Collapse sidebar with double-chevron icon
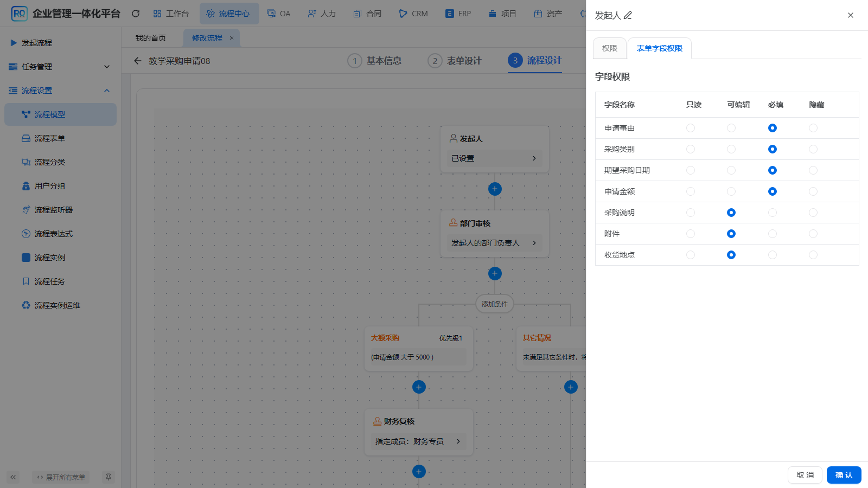Viewport: 868px width, 488px height. (x=13, y=477)
